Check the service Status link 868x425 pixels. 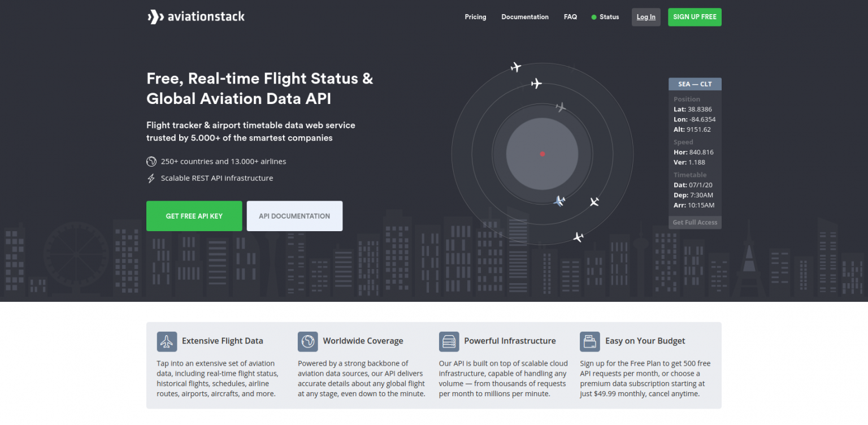tap(609, 17)
